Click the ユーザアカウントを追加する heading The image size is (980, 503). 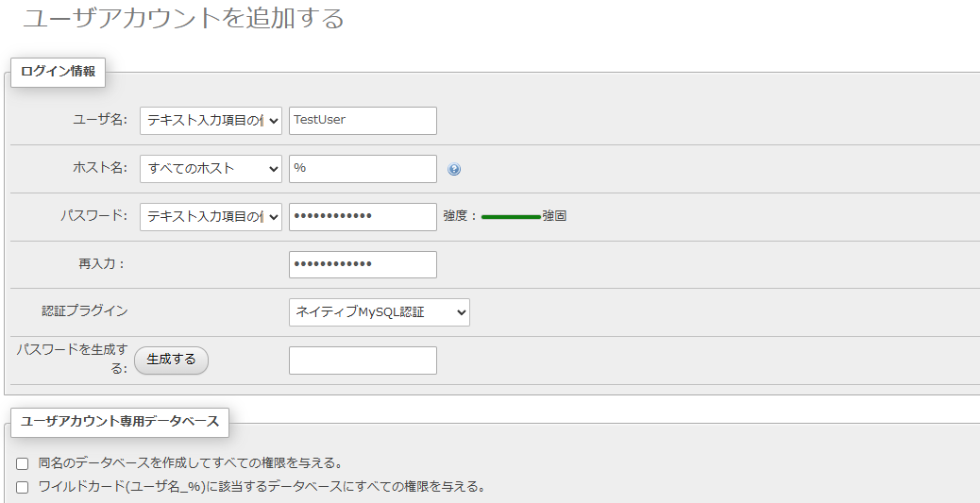[184, 18]
